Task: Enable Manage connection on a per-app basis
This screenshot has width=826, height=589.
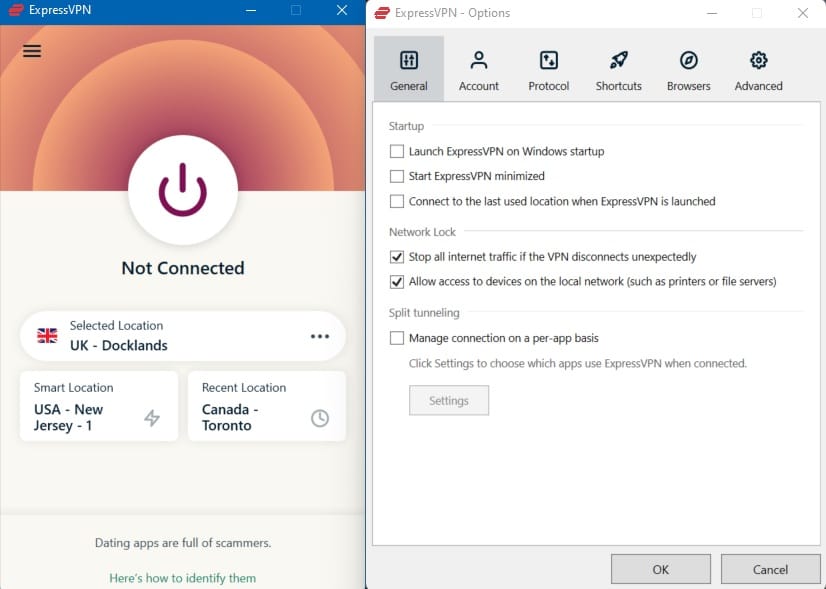Action: (x=397, y=338)
